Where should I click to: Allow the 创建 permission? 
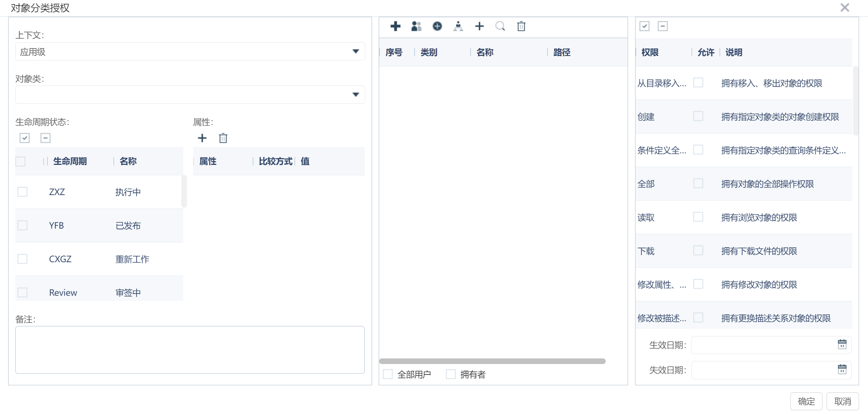[698, 116]
